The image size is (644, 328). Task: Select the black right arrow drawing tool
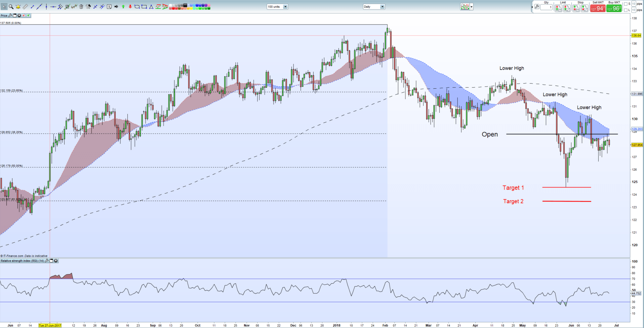point(116,7)
